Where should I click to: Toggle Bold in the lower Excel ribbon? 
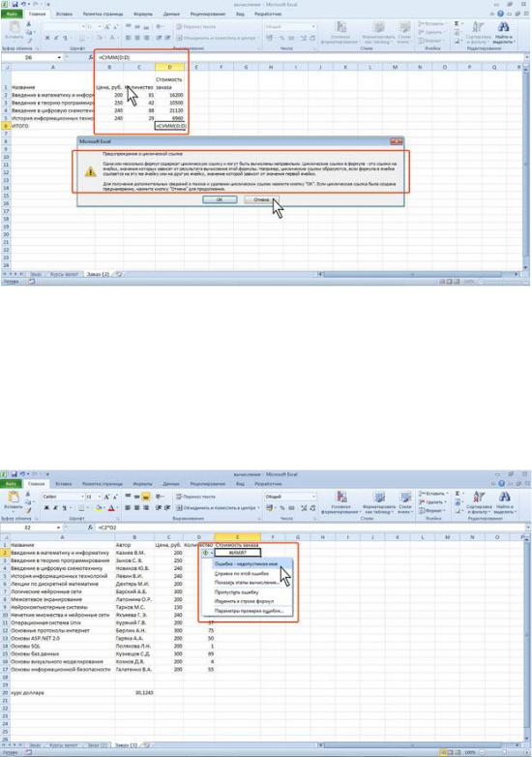click(46, 508)
